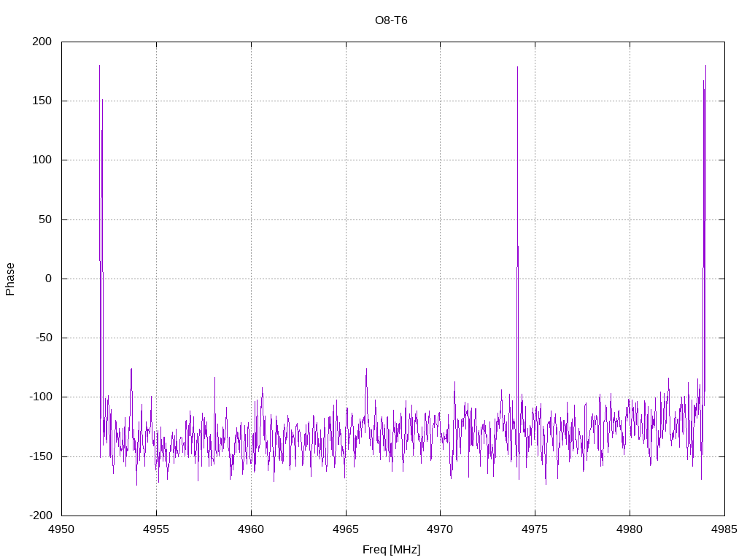Click the x-axis tick label 4950
The image size is (747, 560).
pos(62,529)
